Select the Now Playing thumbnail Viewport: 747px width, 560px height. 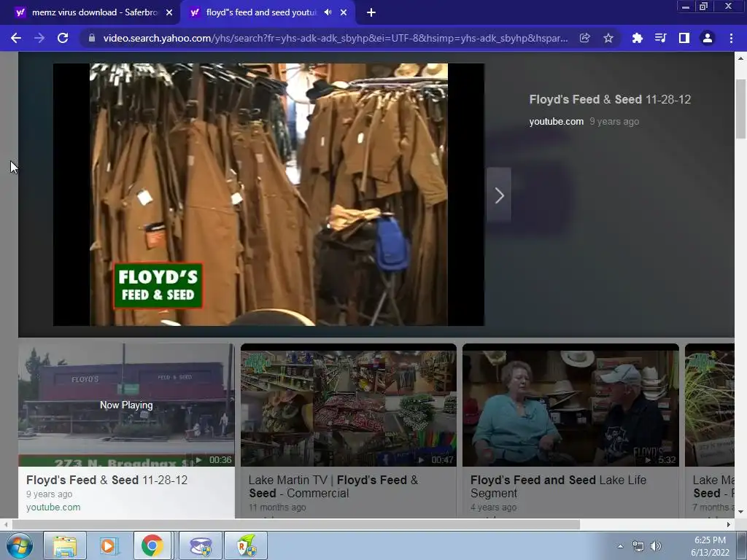126,405
